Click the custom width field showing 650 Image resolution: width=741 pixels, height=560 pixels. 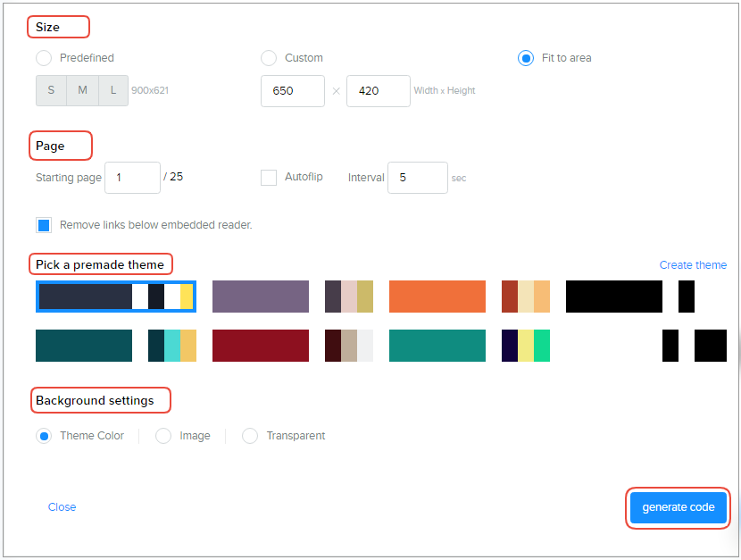292,91
